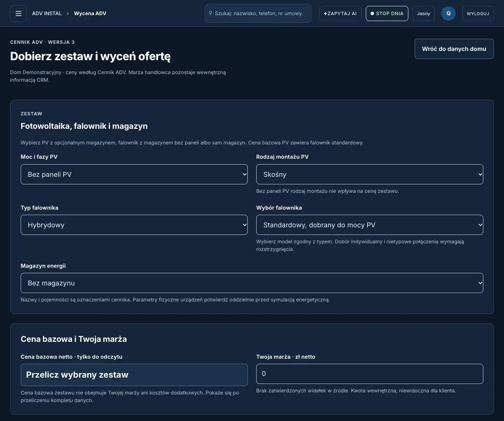Screen dimensions: 504x421
Task: Click Wróć do danych domu button
Action: tap(454, 49)
